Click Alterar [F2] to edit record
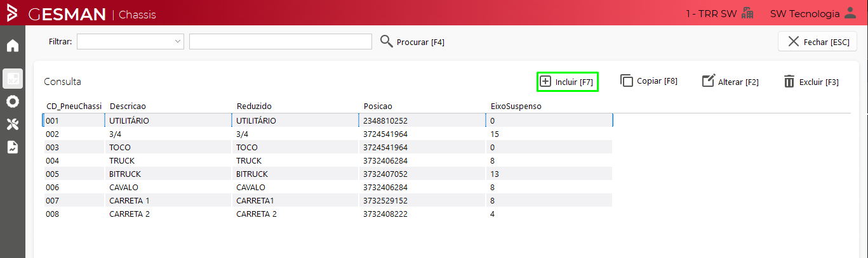This screenshot has height=258, width=868. tap(730, 82)
